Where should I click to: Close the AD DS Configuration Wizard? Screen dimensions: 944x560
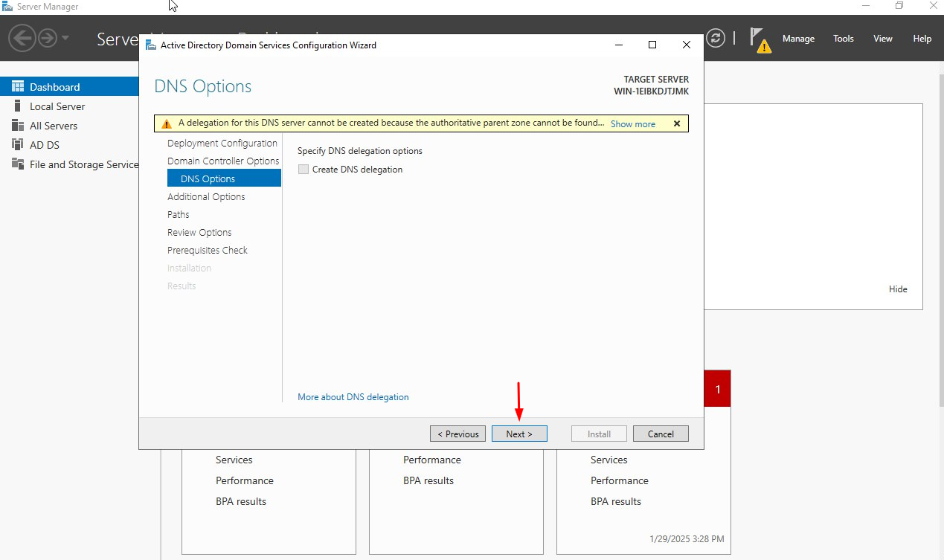pos(686,45)
